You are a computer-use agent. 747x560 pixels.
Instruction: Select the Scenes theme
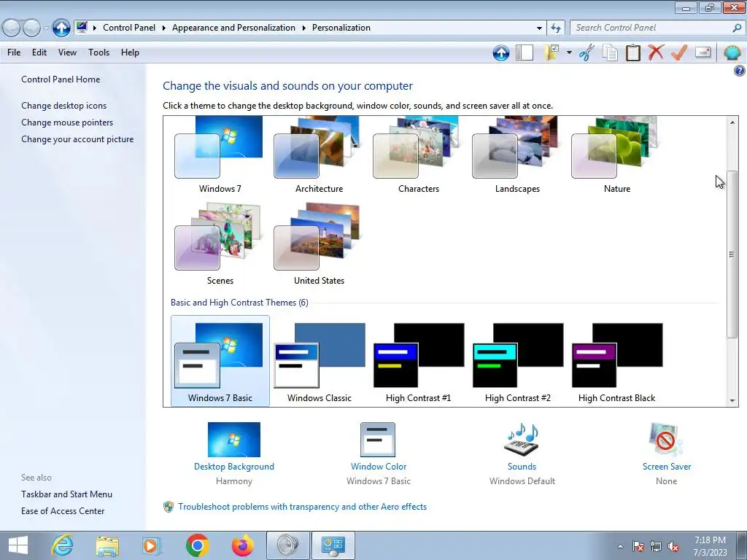(220, 244)
